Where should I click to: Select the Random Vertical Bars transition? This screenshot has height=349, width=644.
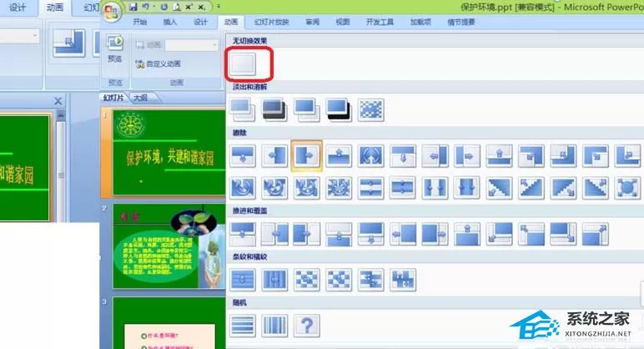tap(274, 326)
